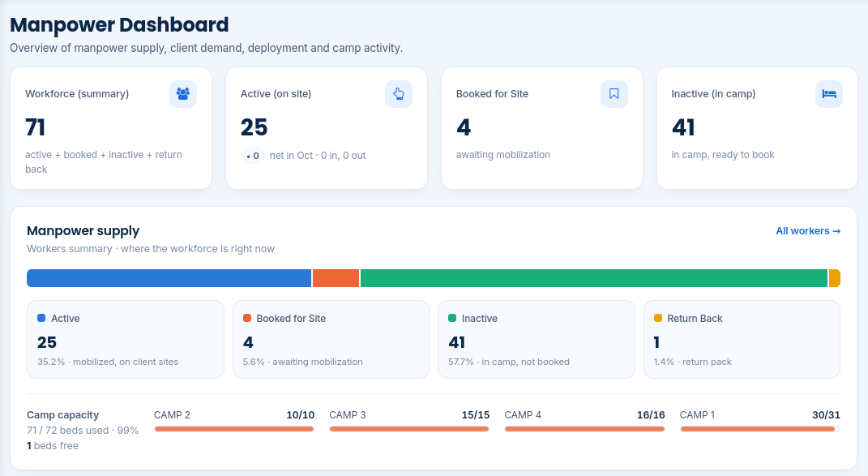Click the CAMP 1 value 30/31
The image size is (868, 476).
coord(826,415)
